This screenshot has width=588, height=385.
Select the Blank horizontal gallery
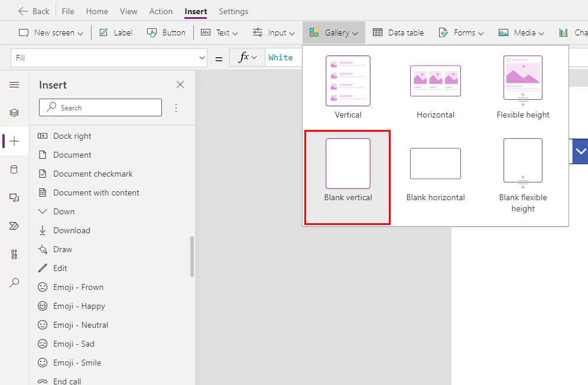436,175
